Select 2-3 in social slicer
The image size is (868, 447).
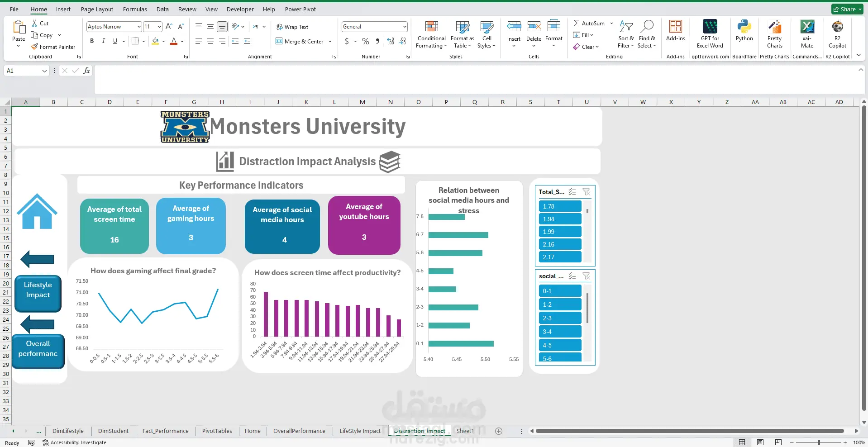560,318
